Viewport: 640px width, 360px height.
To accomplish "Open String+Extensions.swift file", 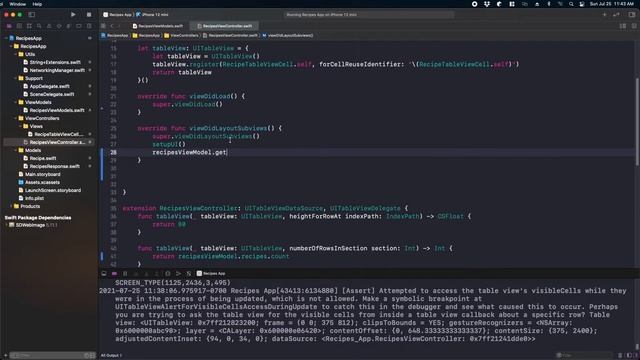I will 52,62.
